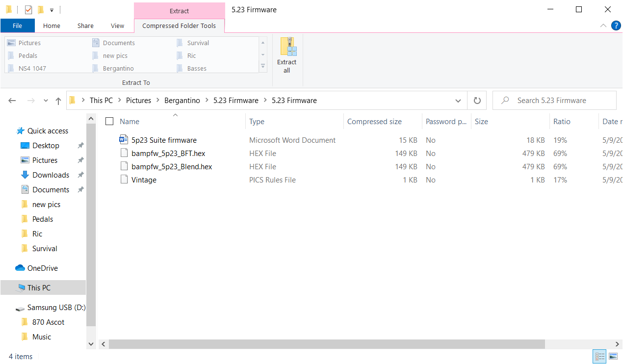Sort by Compressed size column
The height and width of the screenshot is (364, 623).
[x=374, y=122]
